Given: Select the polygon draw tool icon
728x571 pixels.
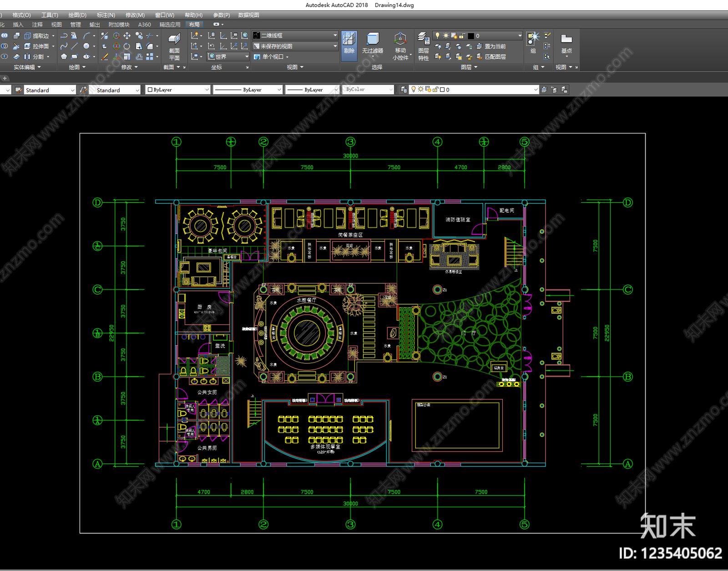Looking at the screenshot, I should point(64,56).
